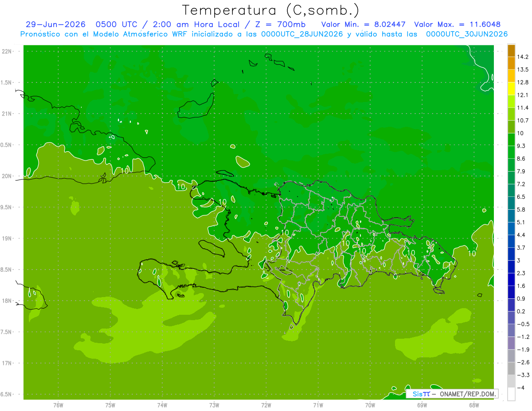Click the "0000UTC_30JUN2026" valid-until time text
This screenshot has height=411, width=532.
[466, 34]
